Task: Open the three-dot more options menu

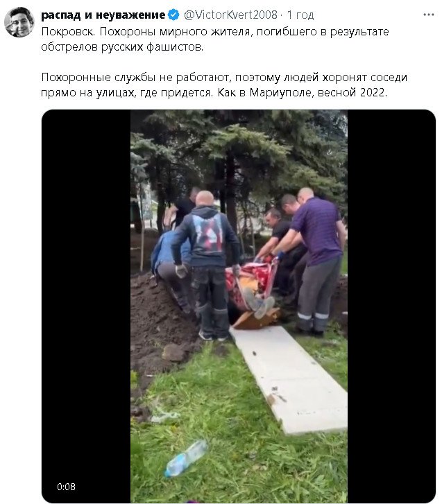Action: (429, 15)
